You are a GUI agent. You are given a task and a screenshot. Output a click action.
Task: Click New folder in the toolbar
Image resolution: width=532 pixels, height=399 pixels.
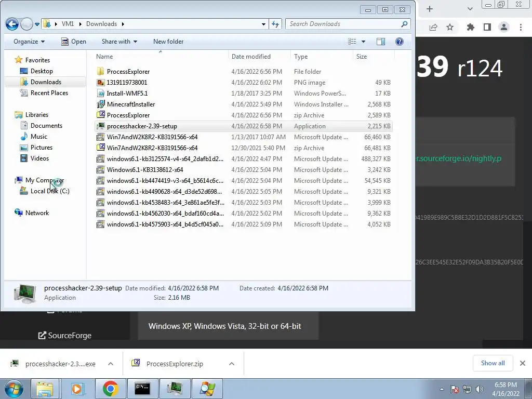[168, 42]
